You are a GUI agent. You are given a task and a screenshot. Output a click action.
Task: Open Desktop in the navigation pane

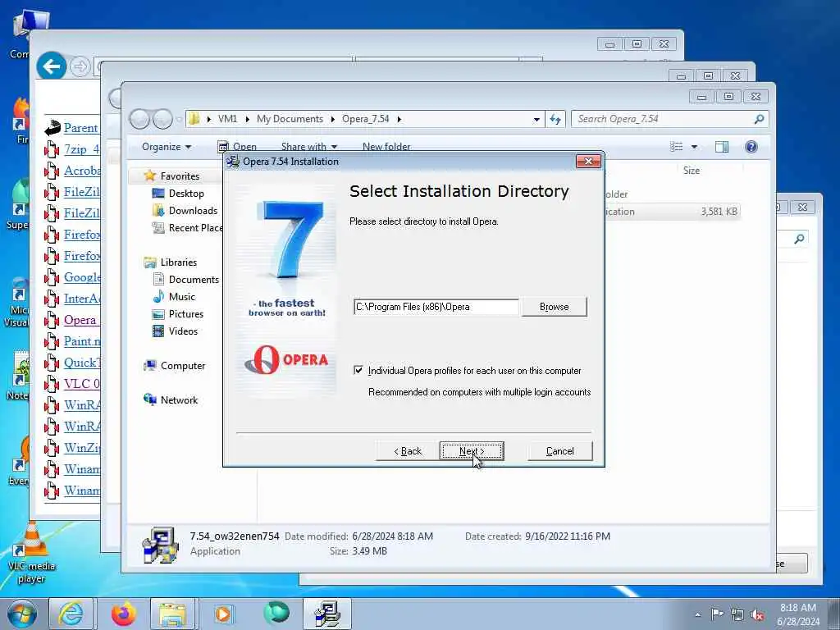(x=186, y=194)
